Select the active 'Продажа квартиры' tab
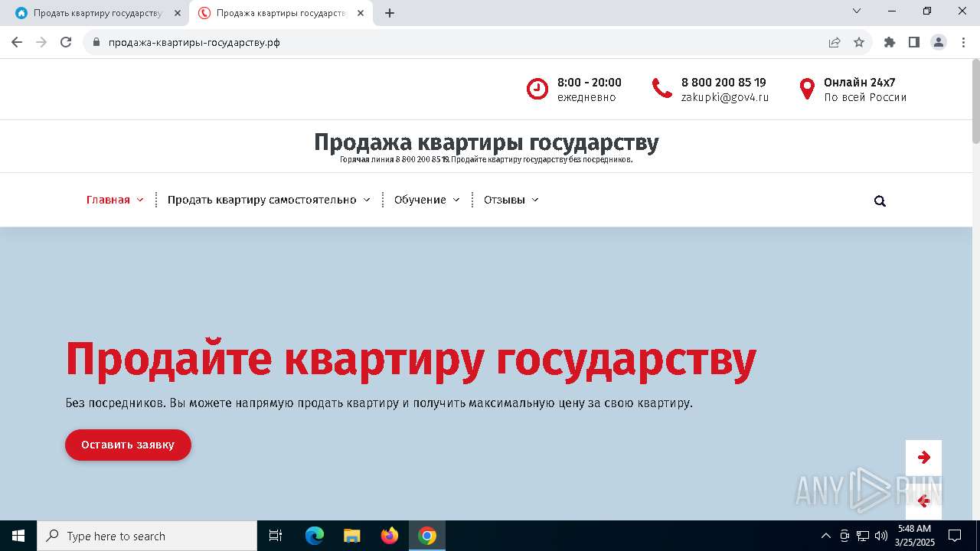Screen dimensions: 980x551 (x=280, y=13)
